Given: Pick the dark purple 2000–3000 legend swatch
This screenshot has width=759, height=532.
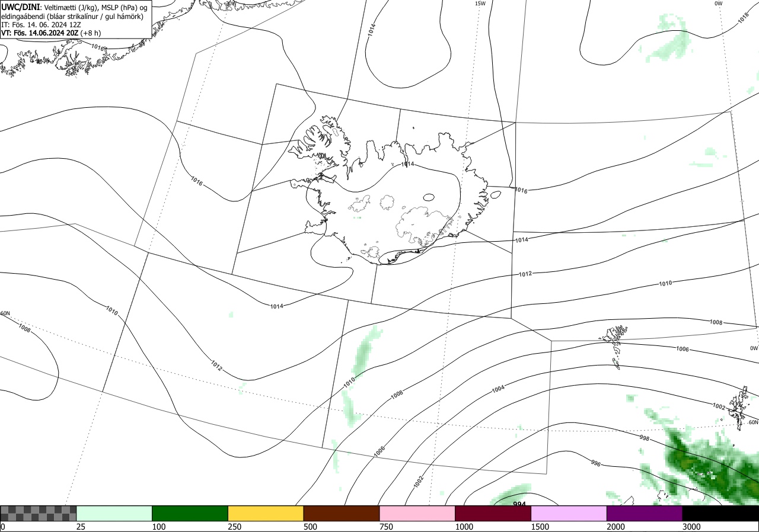Looking at the screenshot, I should pyautogui.click(x=645, y=513).
